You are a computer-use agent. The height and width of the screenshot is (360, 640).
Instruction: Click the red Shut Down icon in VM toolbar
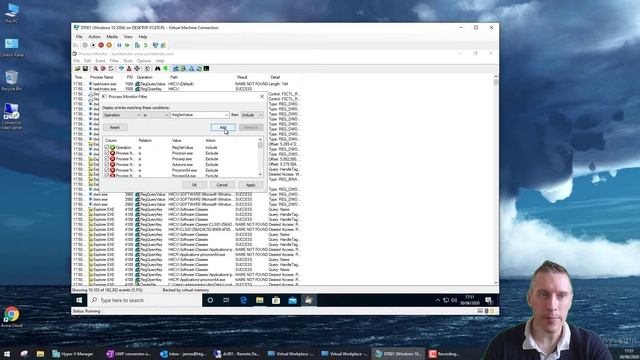pyautogui.click(x=101, y=45)
